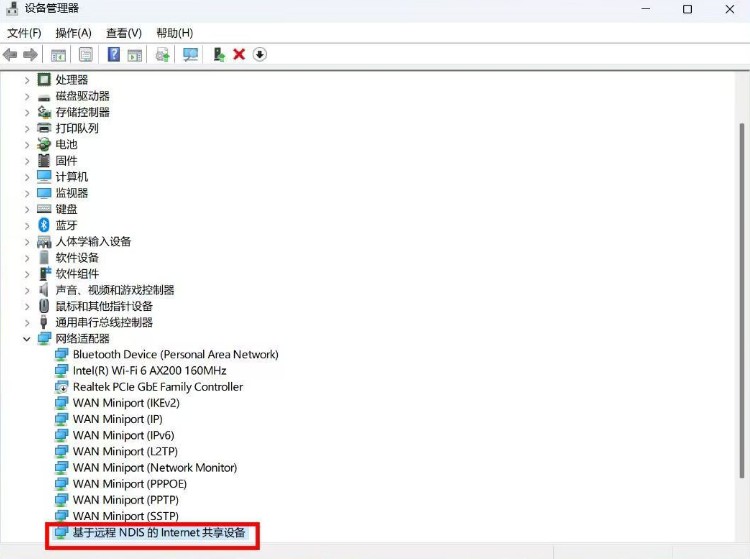Select Intel(R) Wi-Fi 6 AX200 160MHz adapter

point(149,371)
